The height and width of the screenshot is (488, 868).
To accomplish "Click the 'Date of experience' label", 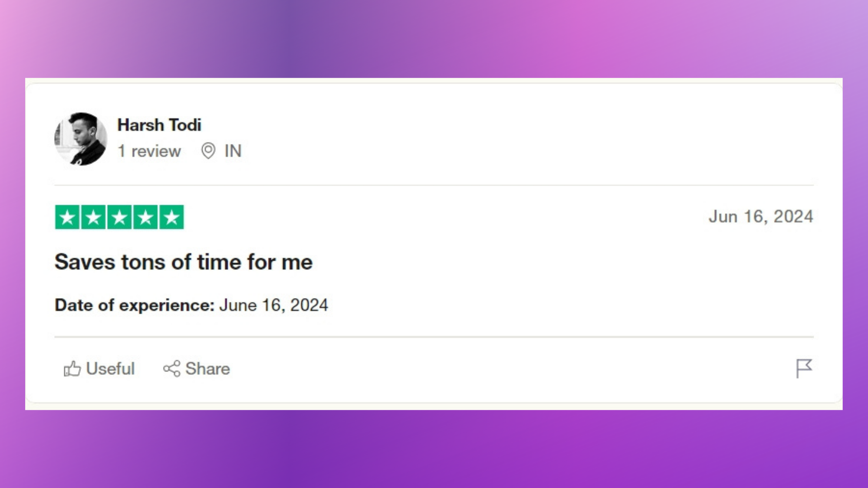I will 135,305.
